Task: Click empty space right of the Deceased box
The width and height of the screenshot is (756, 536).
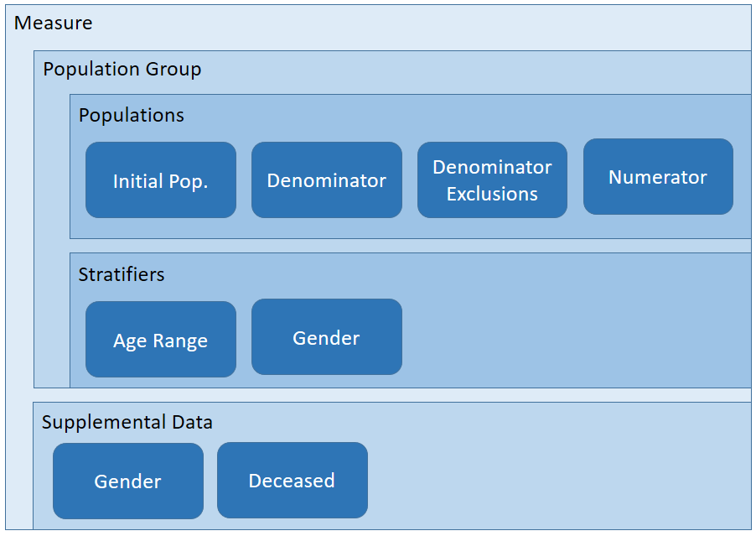Action: coord(553,481)
